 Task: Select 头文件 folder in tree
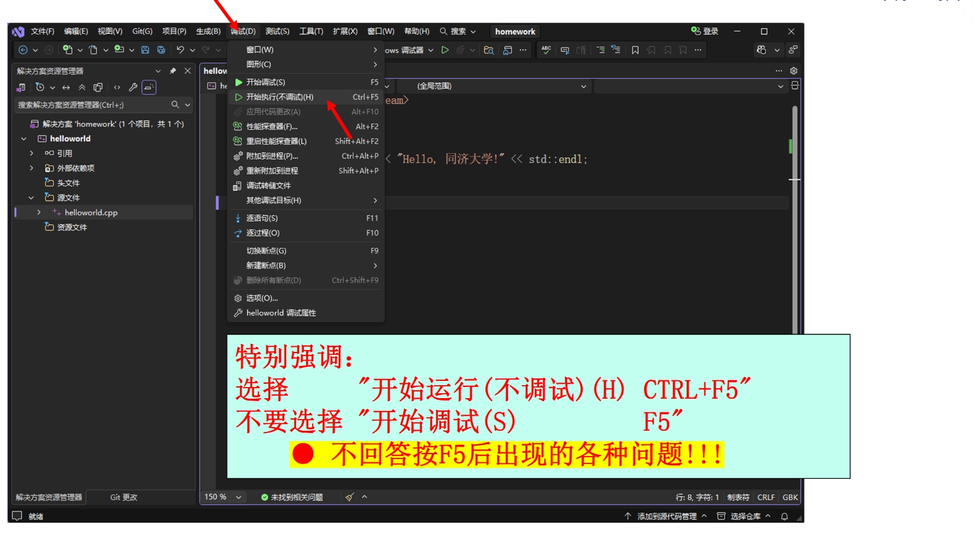[68, 183]
